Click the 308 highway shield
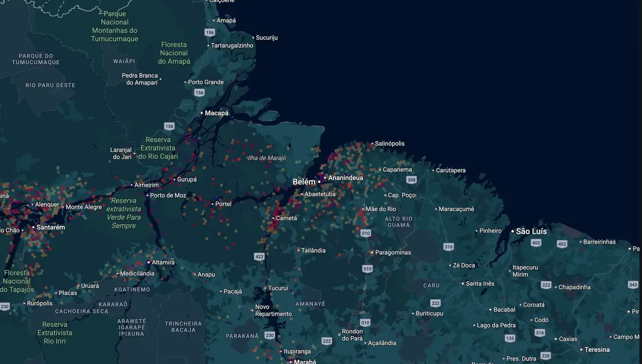642x364 pixels. click(411, 180)
